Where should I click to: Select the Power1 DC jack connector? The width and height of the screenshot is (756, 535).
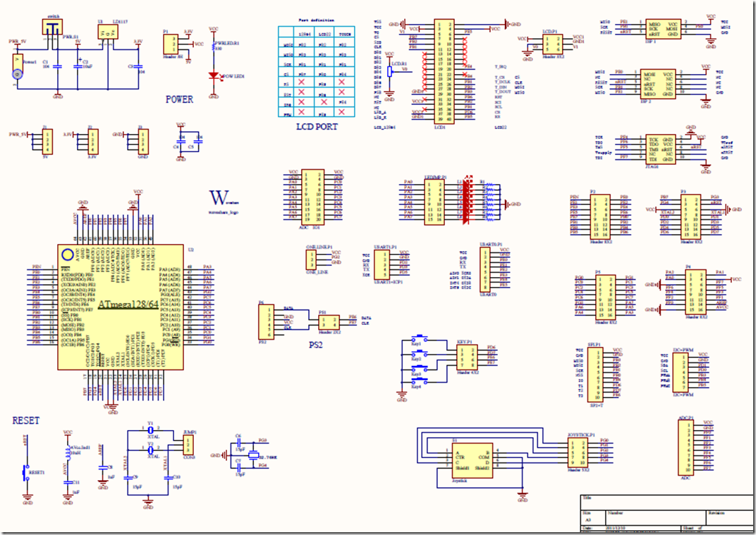(x=18, y=66)
